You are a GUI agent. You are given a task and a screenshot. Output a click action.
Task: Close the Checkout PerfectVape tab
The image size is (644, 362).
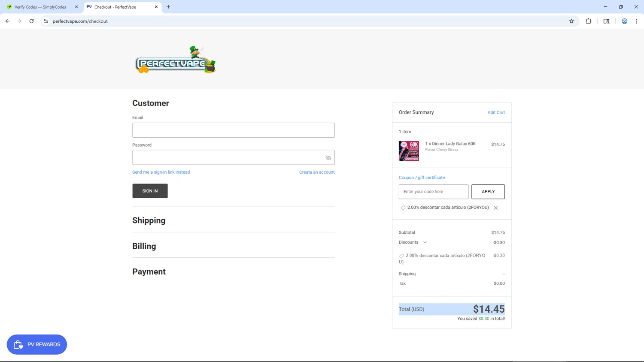click(x=156, y=7)
